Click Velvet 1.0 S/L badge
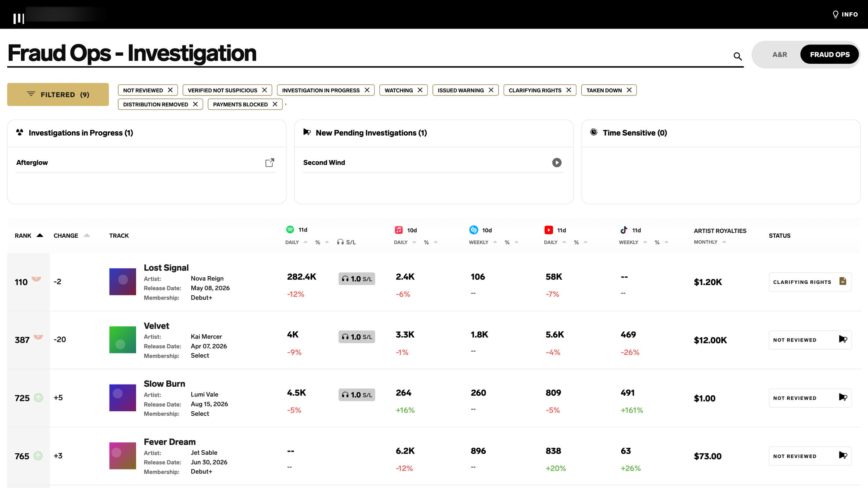Viewport: 868px width, 488px height. [x=357, y=337]
